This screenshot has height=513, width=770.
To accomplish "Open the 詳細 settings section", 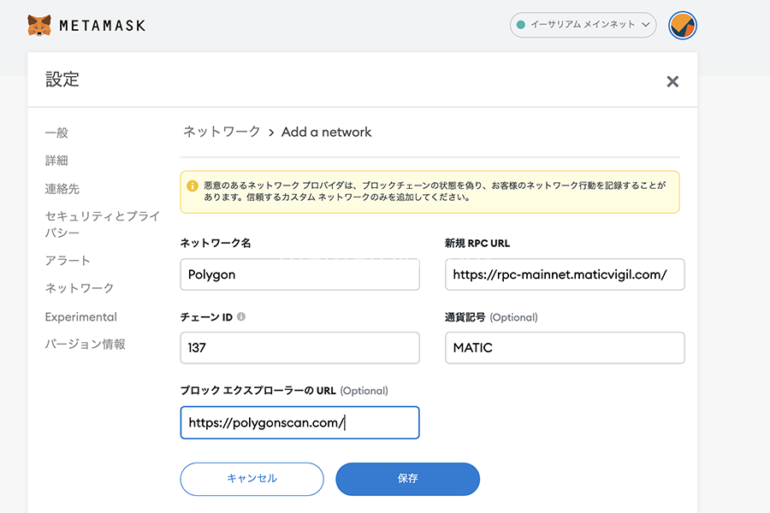I will [x=57, y=161].
